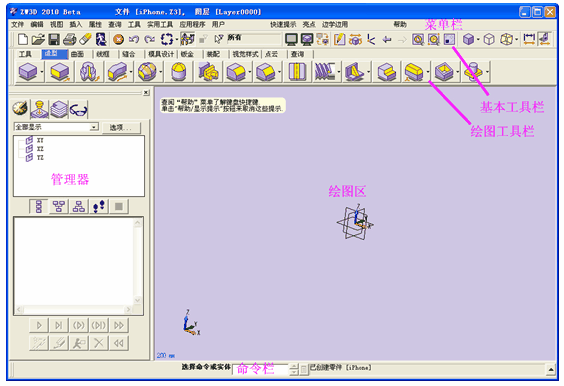Undo the last action
The width and height of the screenshot is (564, 386).
coord(134,39)
